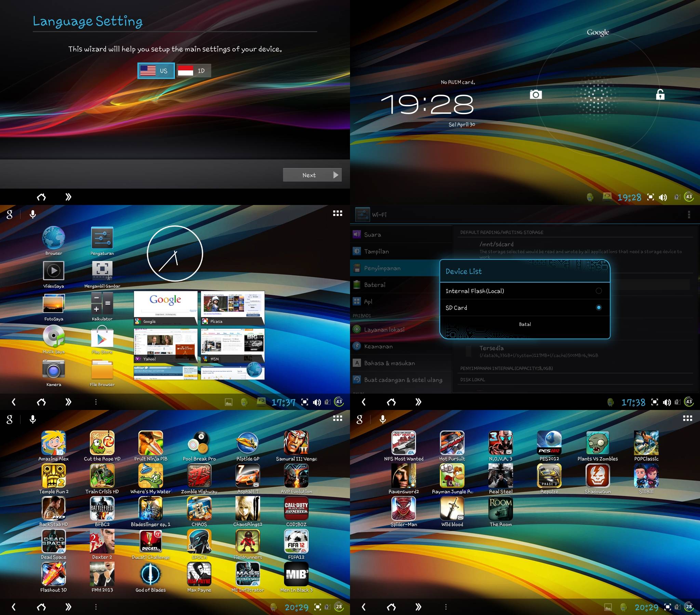The width and height of the screenshot is (700, 615).
Task: Launch the Kalkulator app
Action: (x=102, y=307)
